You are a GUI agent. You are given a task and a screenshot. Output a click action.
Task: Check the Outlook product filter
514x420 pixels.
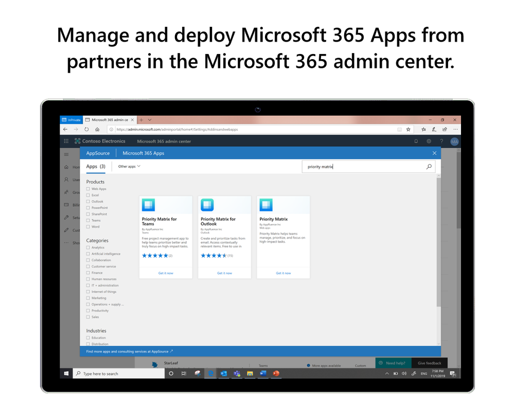(88, 201)
